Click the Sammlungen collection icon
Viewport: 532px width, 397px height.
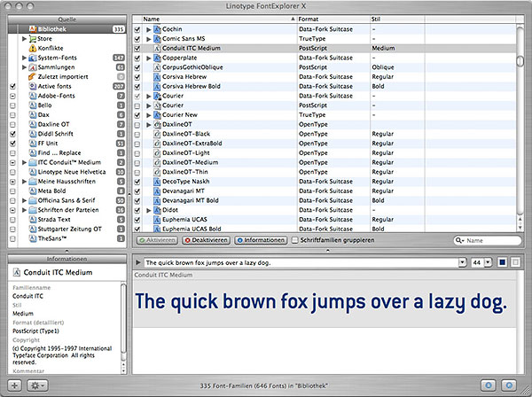pyautogui.click(x=33, y=67)
